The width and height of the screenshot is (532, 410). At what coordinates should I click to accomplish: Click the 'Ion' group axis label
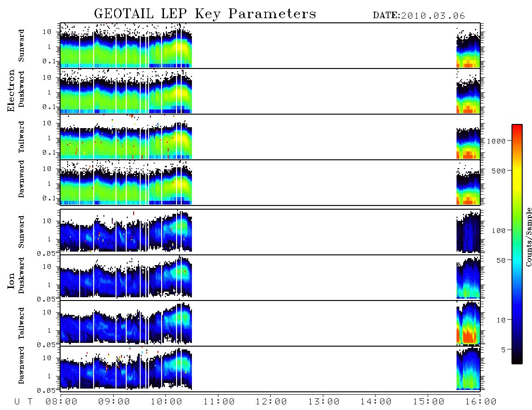coord(11,281)
